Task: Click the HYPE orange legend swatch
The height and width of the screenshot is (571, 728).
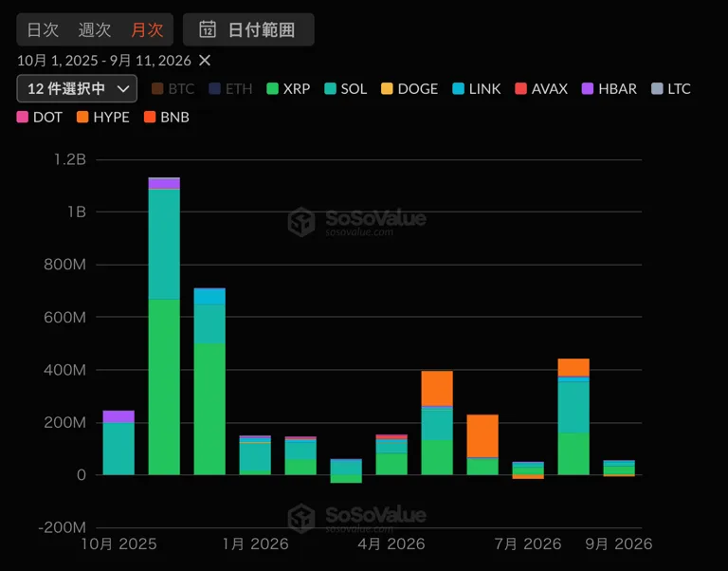Action: click(82, 117)
